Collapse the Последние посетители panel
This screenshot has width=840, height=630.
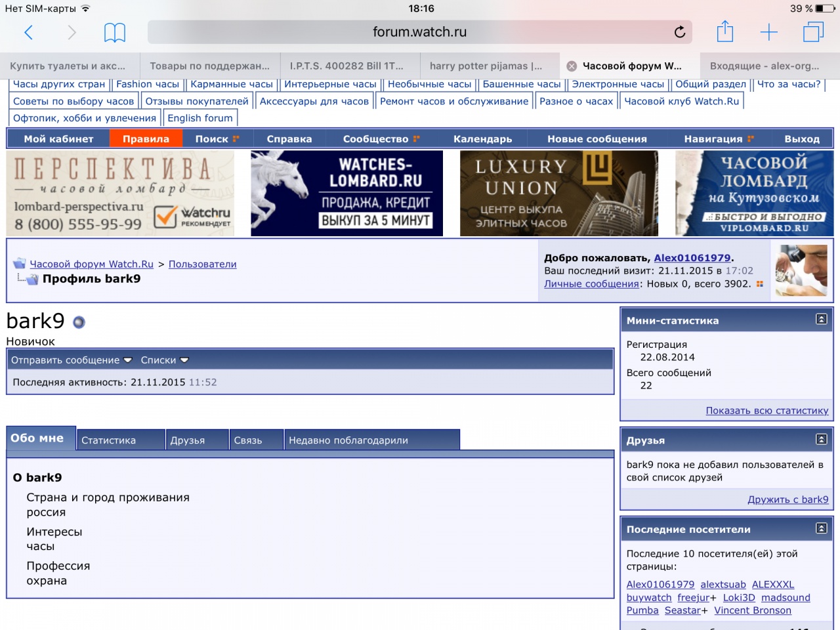[821, 528]
